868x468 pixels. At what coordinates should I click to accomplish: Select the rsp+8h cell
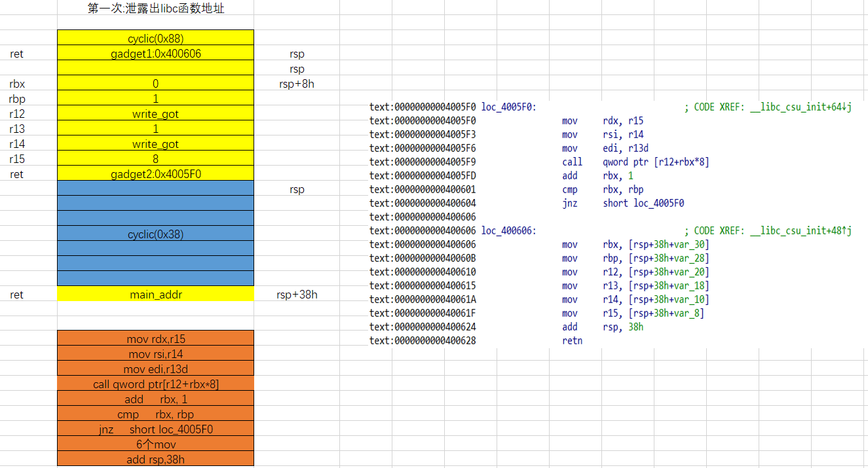[297, 84]
